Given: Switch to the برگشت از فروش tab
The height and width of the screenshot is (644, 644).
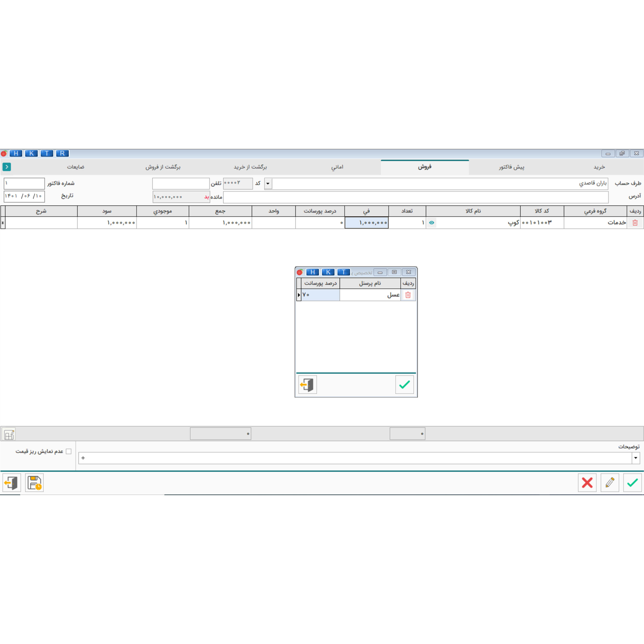Looking at the screenshot, I should tap(163, 167).
